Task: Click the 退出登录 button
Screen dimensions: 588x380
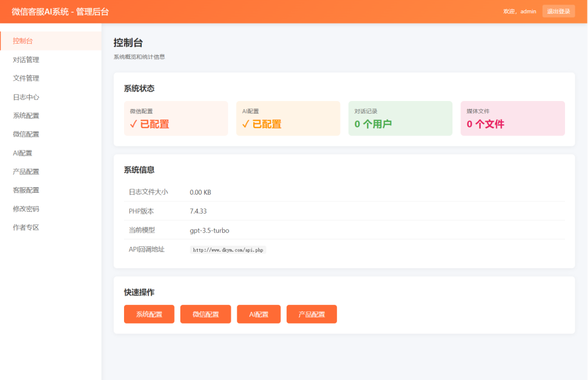Action: point(558,11)
